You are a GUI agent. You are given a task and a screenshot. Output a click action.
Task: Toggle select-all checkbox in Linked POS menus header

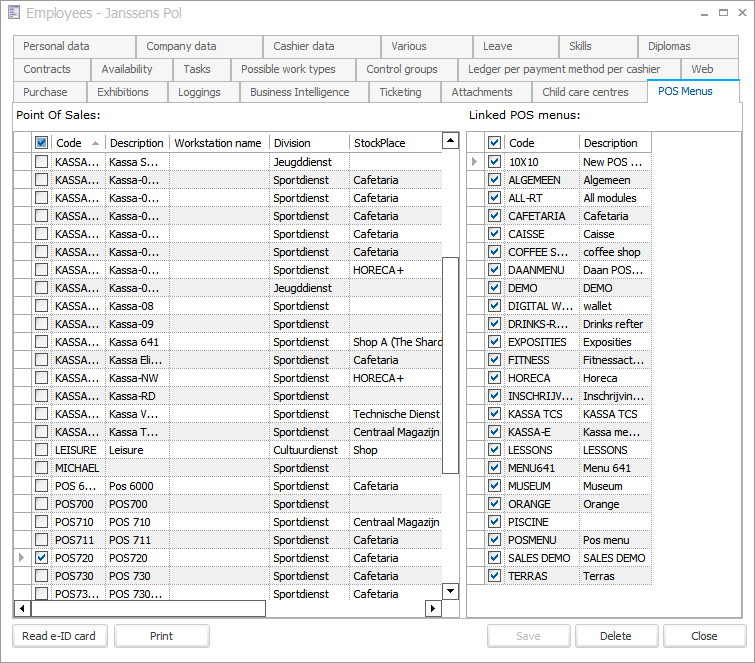click(x=494, y=143)
